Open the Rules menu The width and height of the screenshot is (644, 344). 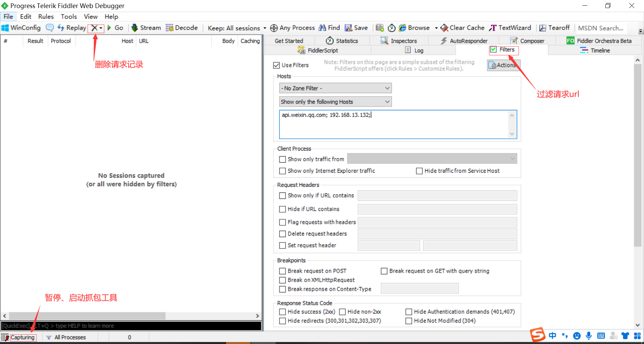pos(46,16)
